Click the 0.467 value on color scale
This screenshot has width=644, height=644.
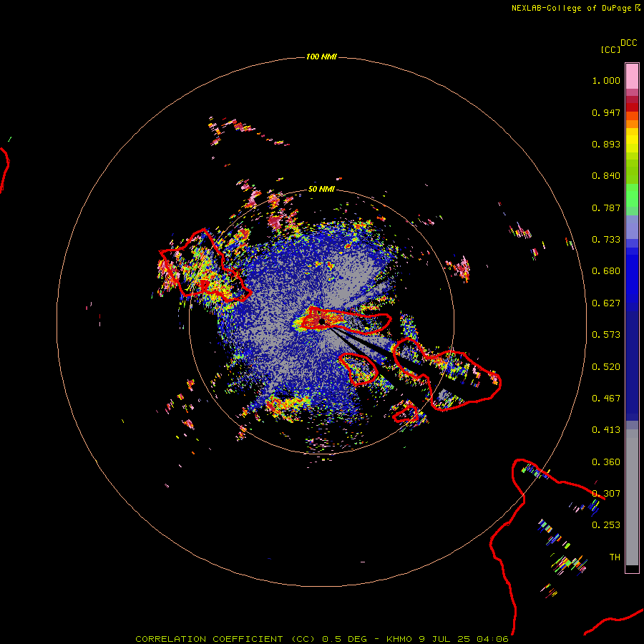pyautogui.click(x=606, y=399)
